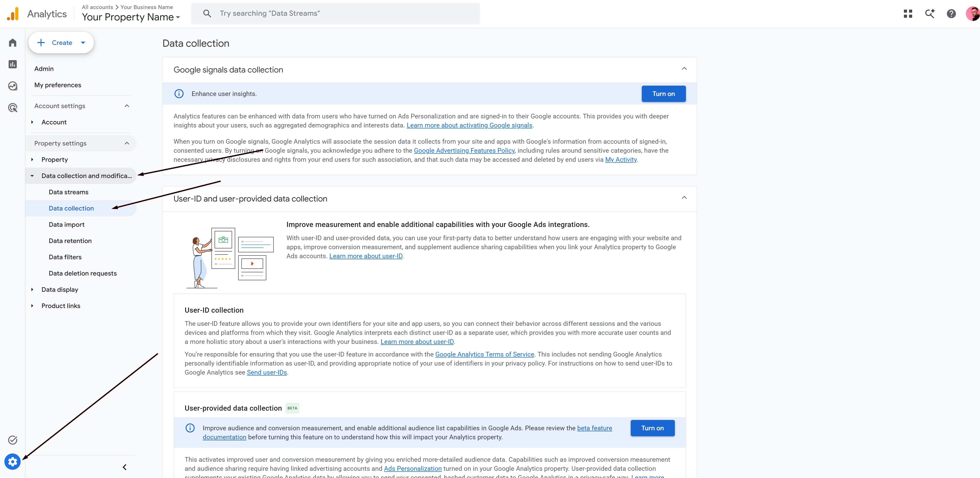This screenshot has height=478, width=980.
Task: Collapse the Google signals data collection card
Action: click(x=684, y=69)
